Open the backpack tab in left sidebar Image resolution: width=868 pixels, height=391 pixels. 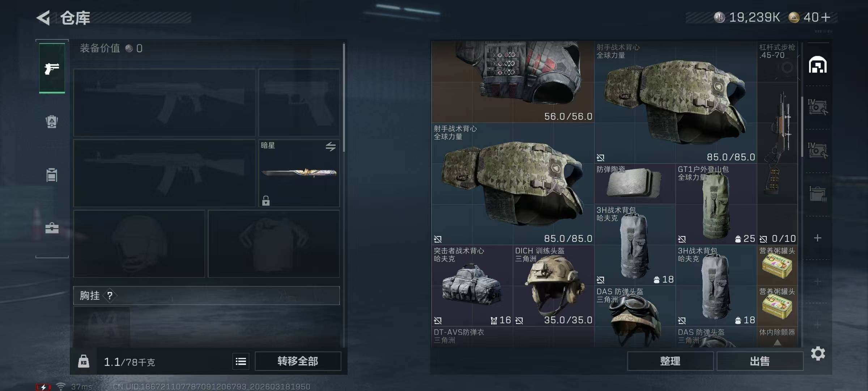[52, 122]
